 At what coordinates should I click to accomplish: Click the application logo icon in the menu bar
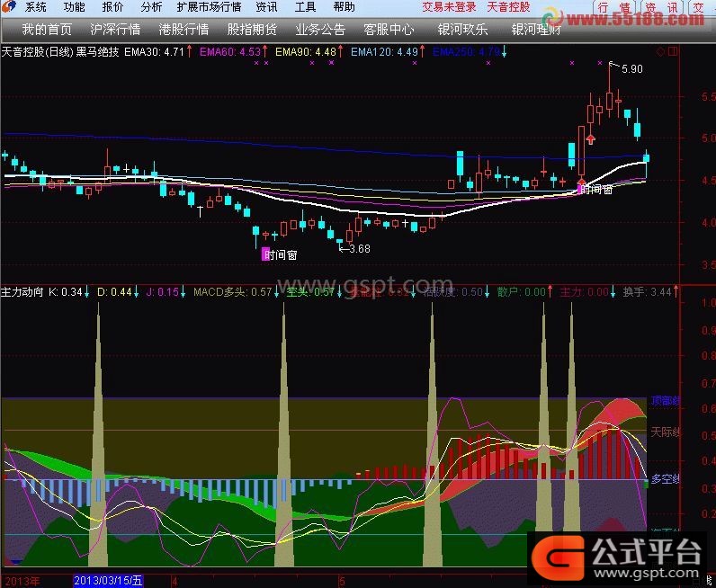pos(9,7)
